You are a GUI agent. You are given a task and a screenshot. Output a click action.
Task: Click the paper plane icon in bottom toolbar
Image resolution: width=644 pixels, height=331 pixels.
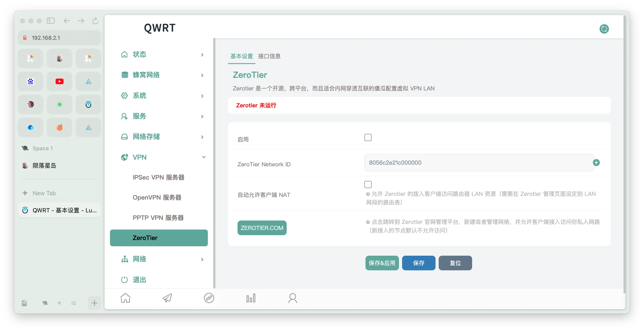click(167, 298)
